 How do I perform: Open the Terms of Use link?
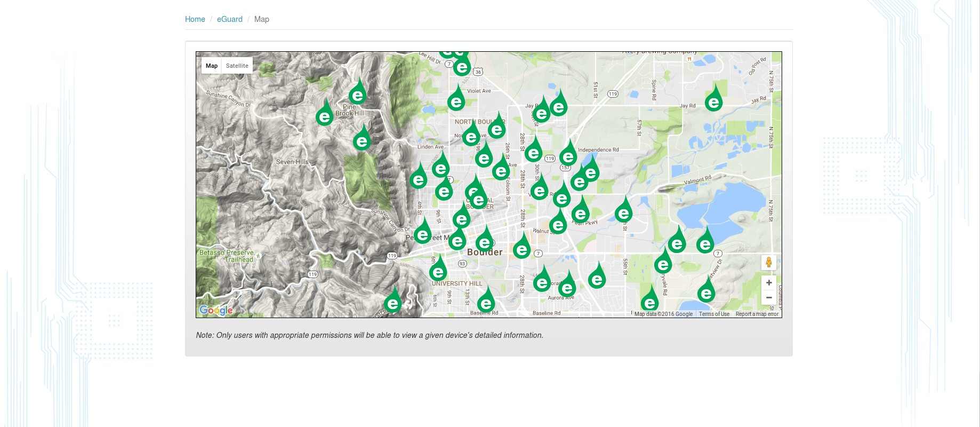714,314
